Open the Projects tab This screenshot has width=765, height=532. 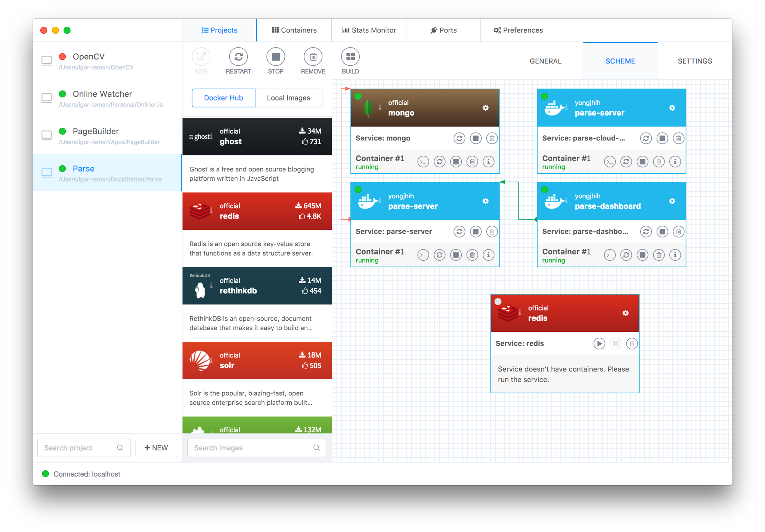tap(219, 30)
